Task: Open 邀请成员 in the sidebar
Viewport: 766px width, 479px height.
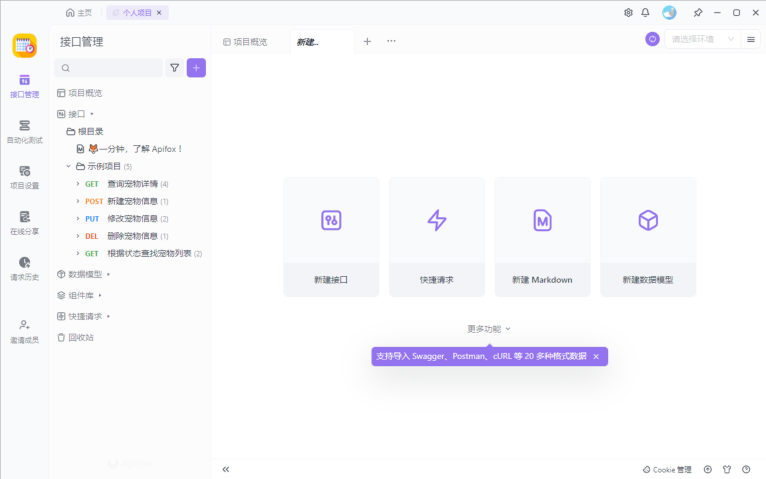Action: pyautogui.click(x=24, y=332)
